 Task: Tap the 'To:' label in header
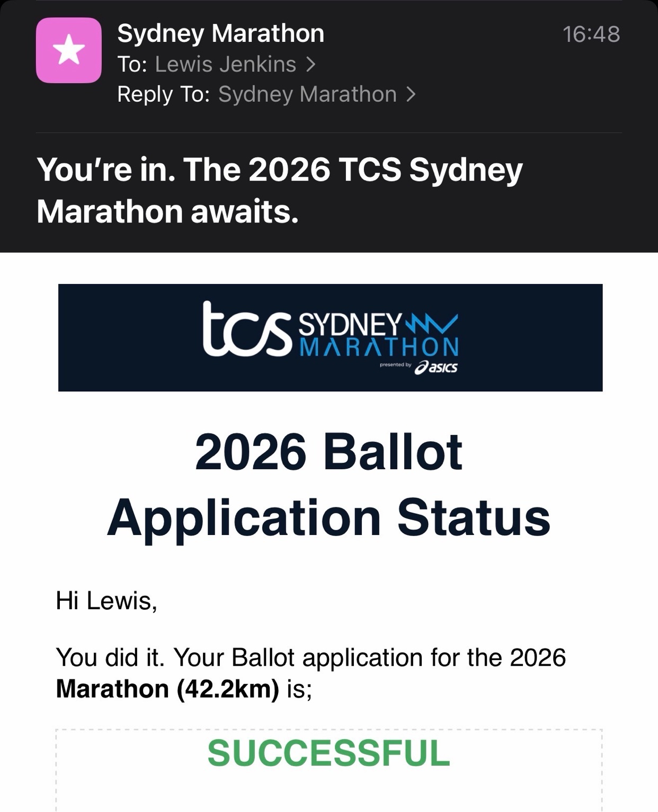pos(132,64)
